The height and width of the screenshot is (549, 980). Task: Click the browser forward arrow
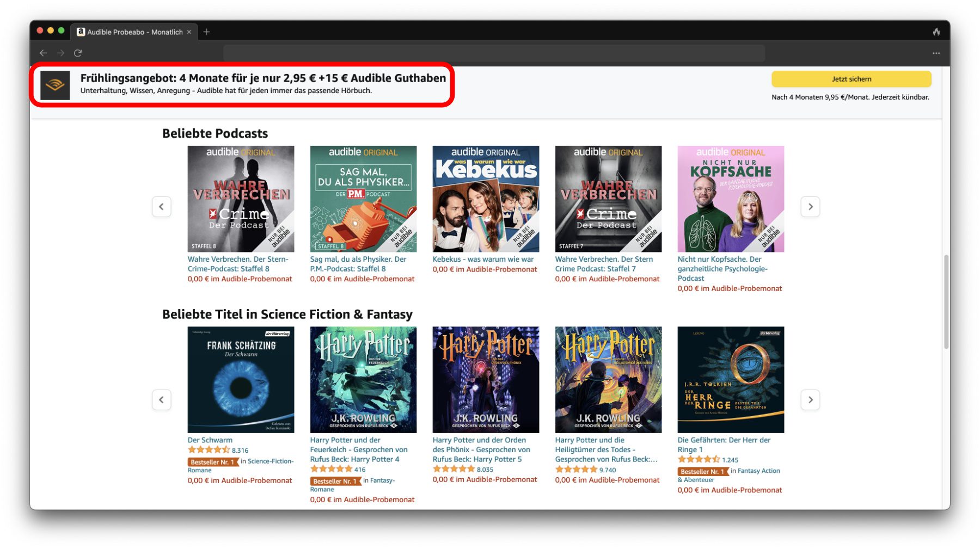[60, 53]
